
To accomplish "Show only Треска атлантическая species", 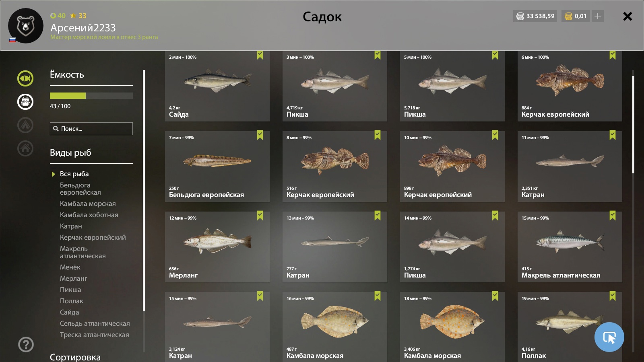I will pos(95,335).
